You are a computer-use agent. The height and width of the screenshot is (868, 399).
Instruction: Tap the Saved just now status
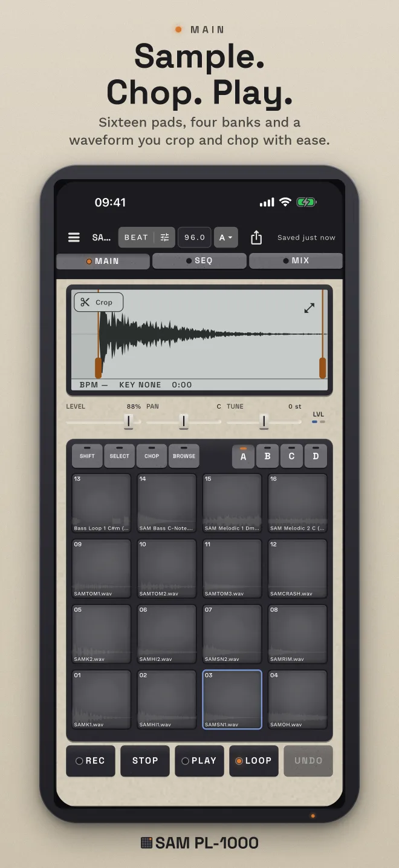click(x=307, y=237)
